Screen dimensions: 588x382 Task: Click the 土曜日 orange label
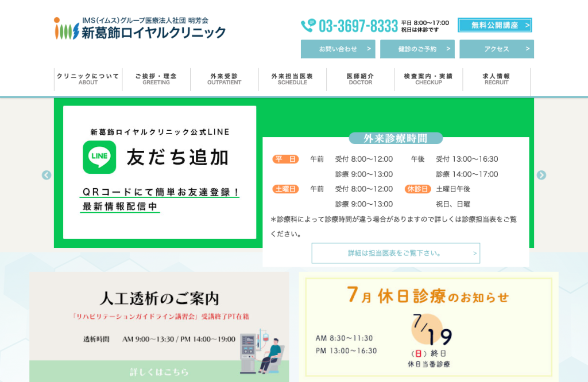pos(285,189)
